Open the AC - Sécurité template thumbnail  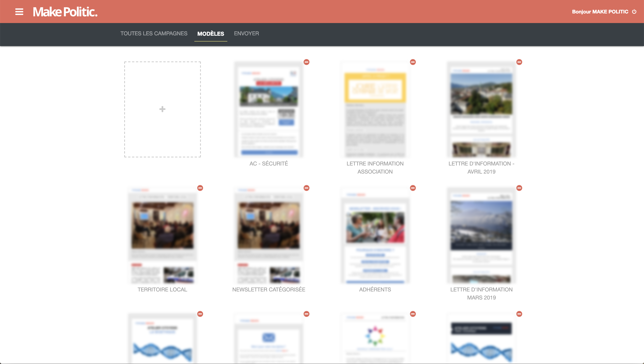tap(269, 109)
